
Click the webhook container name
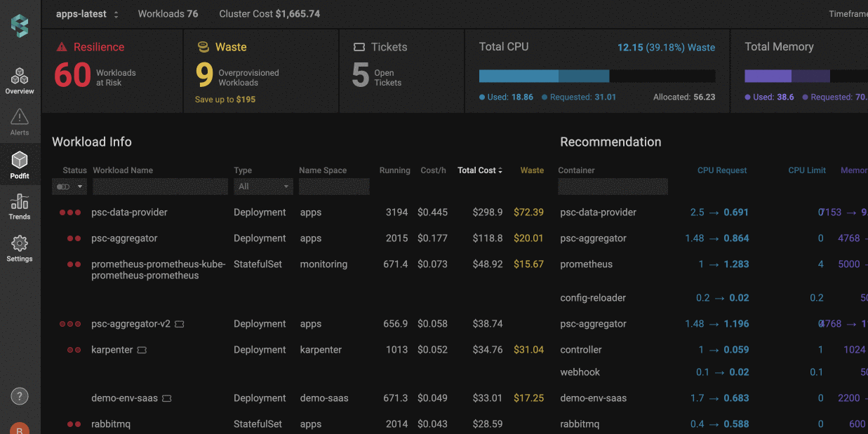coord(580,372)
